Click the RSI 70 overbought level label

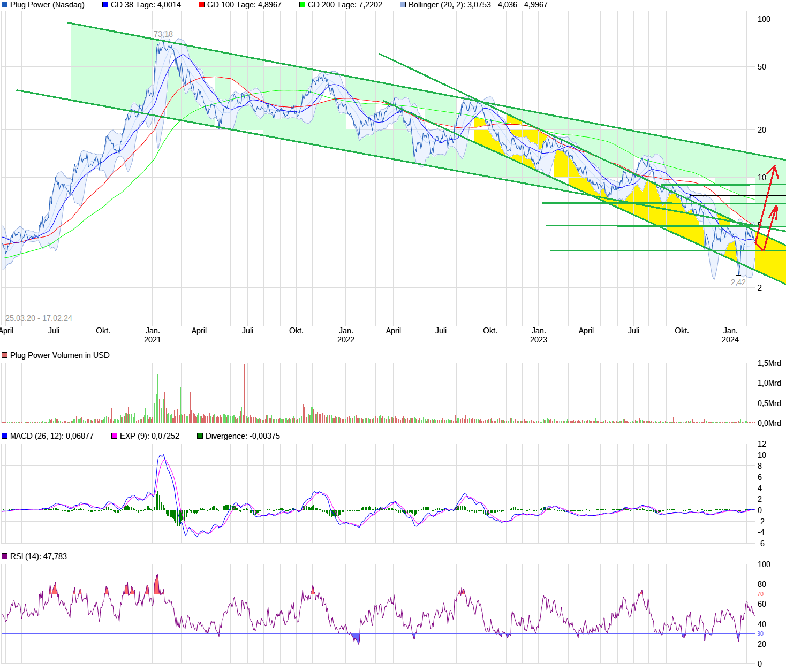click(x=760, y=594)
